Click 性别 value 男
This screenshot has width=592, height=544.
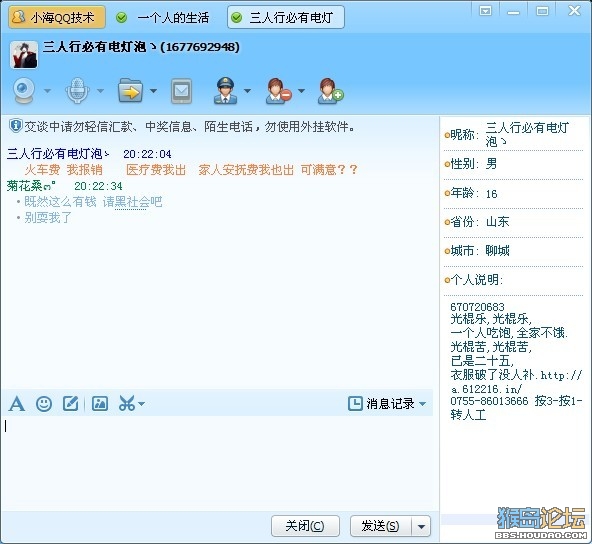tap(491, 164)
